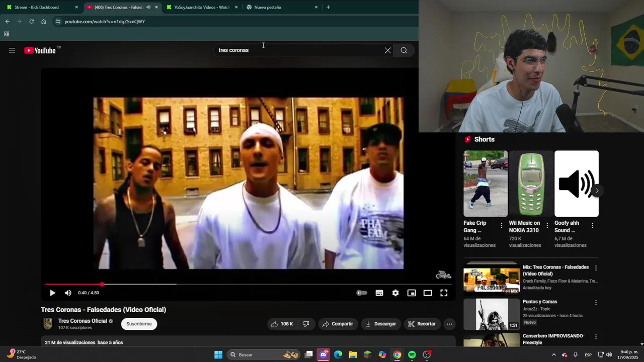The width and height of the screenshot is (644, 362).
Task: Click the Suscribirme button
Action: [139, 324]
